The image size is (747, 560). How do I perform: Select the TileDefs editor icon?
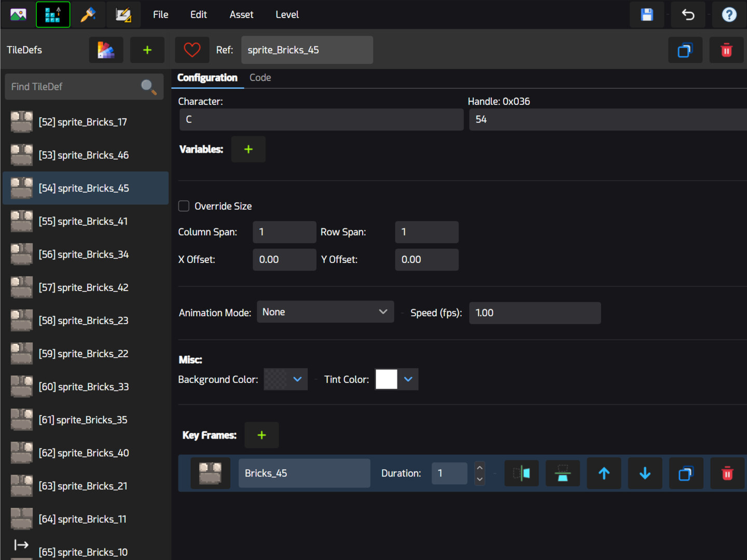53,15
